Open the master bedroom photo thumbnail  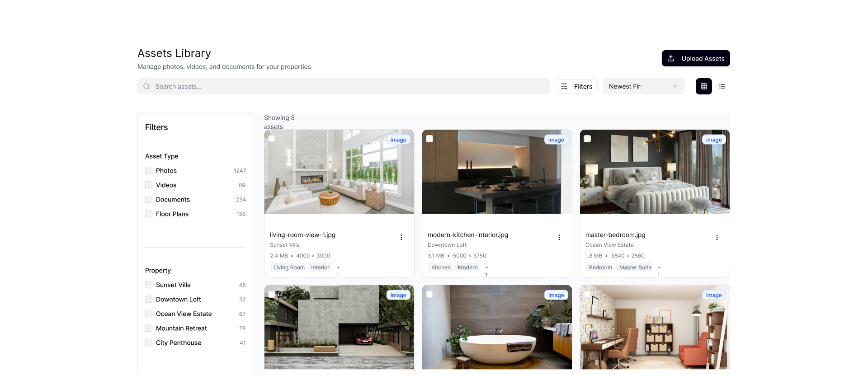click(x=655, y=172)
